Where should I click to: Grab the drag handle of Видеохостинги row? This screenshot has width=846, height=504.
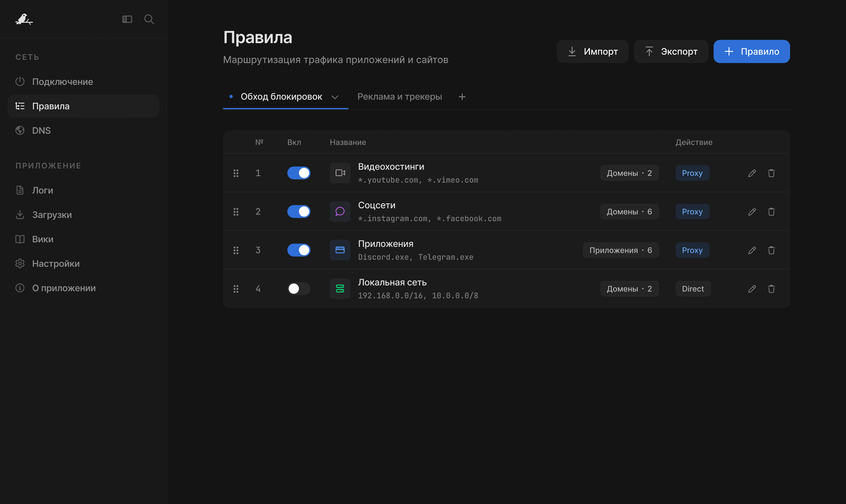point(236,173)
